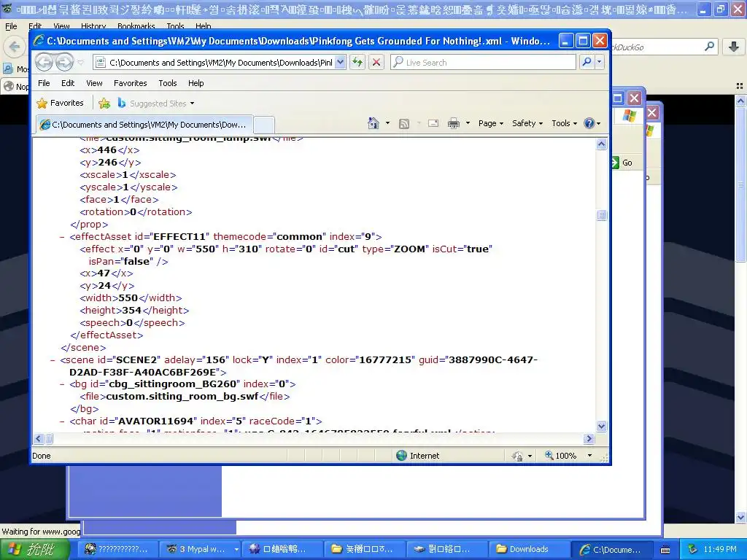Screen dimensions: 747x560
Task: Click the red Stop loading button
Action: click(x=376, y=62)
